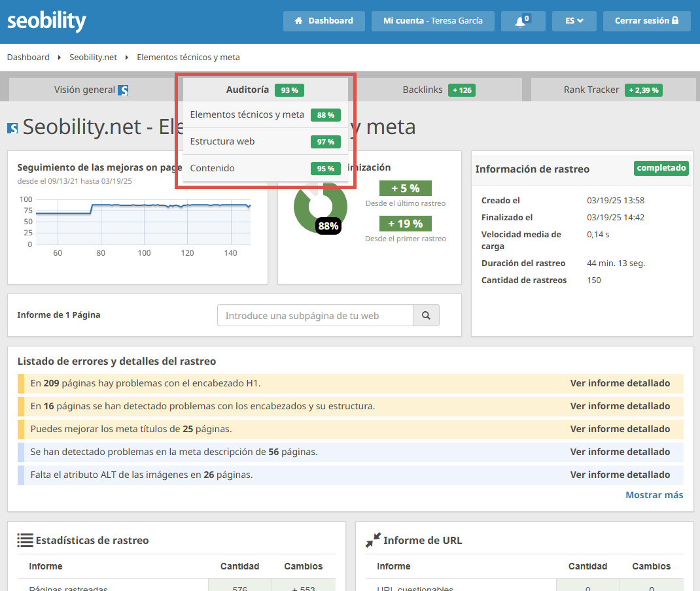Screen dimensions: 700x591
Task: Open the Backlinks tab
Action: [x=439, y=90]
